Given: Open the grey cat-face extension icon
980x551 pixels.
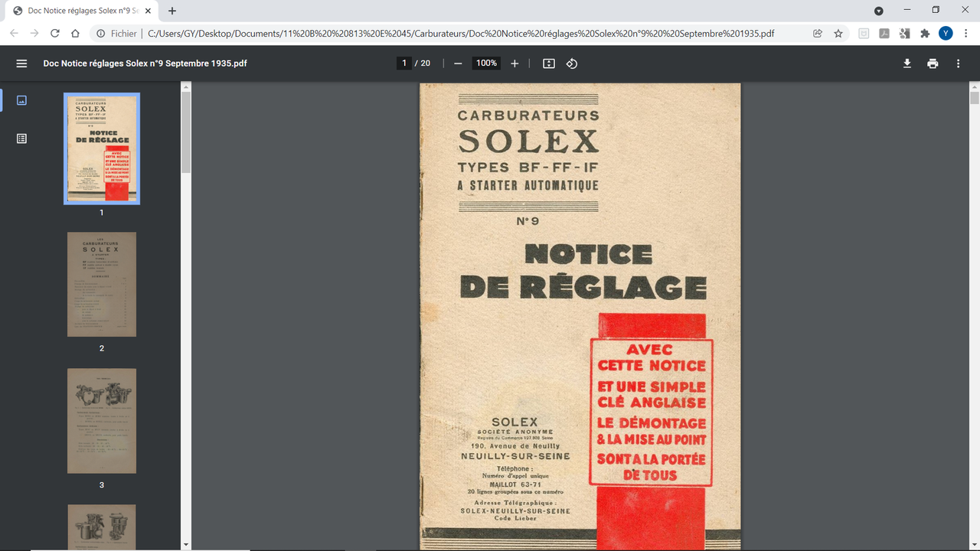Looking at the screenshot, I should (x=864, y=34).
